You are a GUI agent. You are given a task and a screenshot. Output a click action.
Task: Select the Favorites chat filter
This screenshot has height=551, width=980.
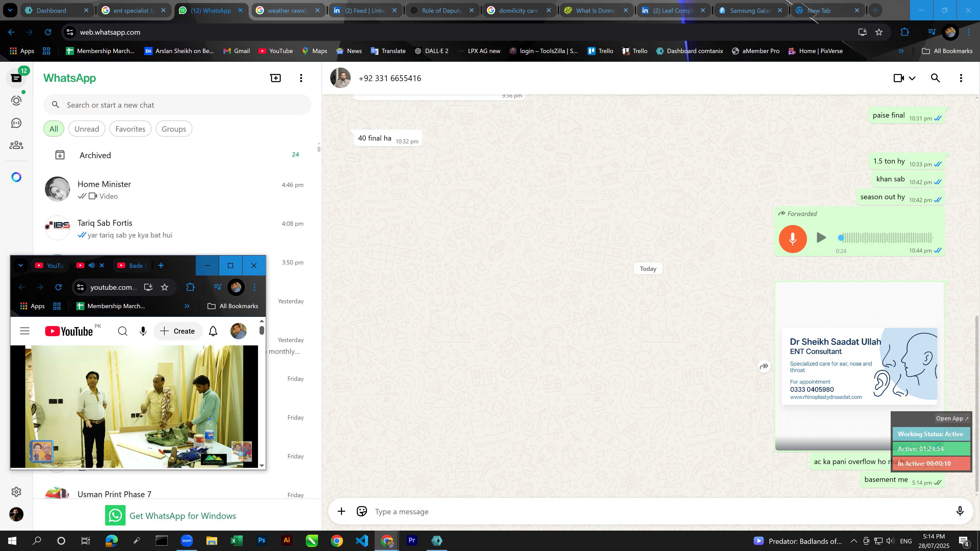pos(130,129)
